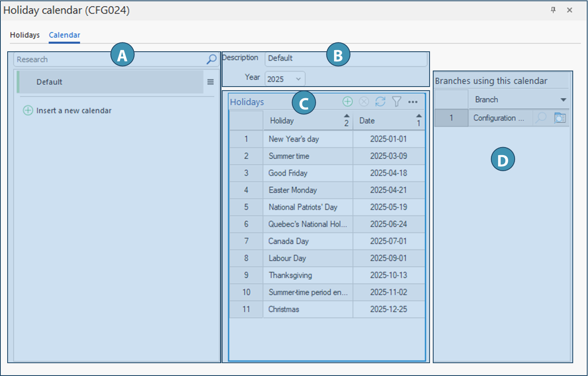This screenshot has width=588, height=376.
Task: Open the branch details card icon
Action: pyautogui.click(x=560, y=118)
